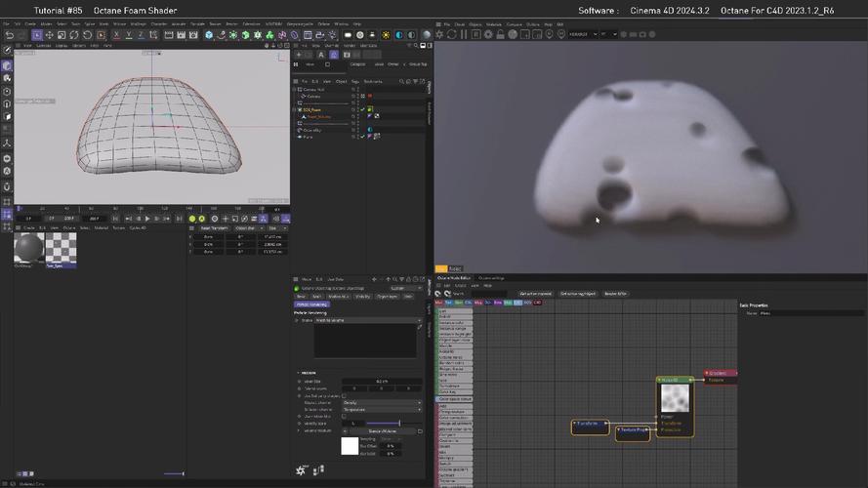The width and height of the screenshot is (868, 488).
Task: Open the Motion blur attribute tab
Action: (x=338, y=297)
